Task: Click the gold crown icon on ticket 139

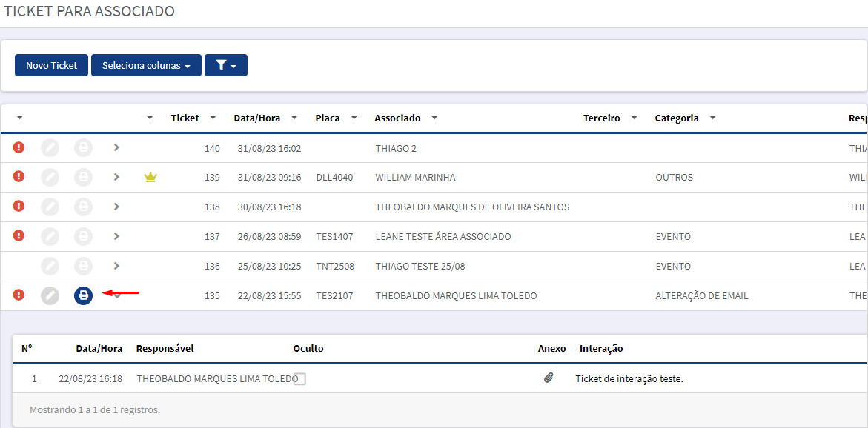Action: (150, 177)
